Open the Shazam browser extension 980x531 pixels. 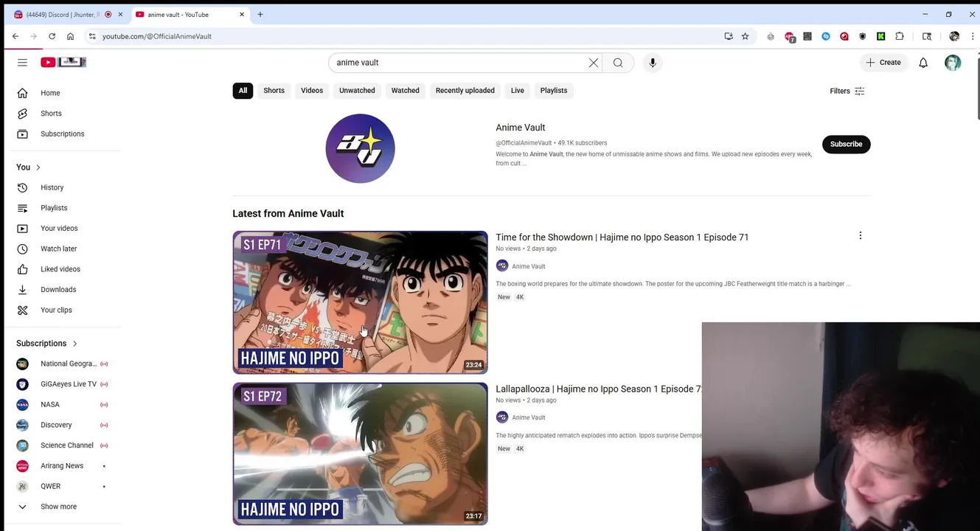(826, 36)
